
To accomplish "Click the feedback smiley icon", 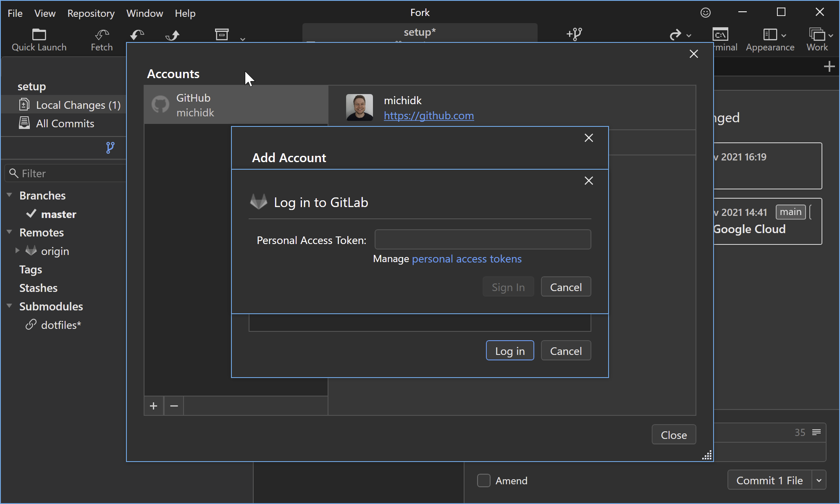I will coord(706,13).
